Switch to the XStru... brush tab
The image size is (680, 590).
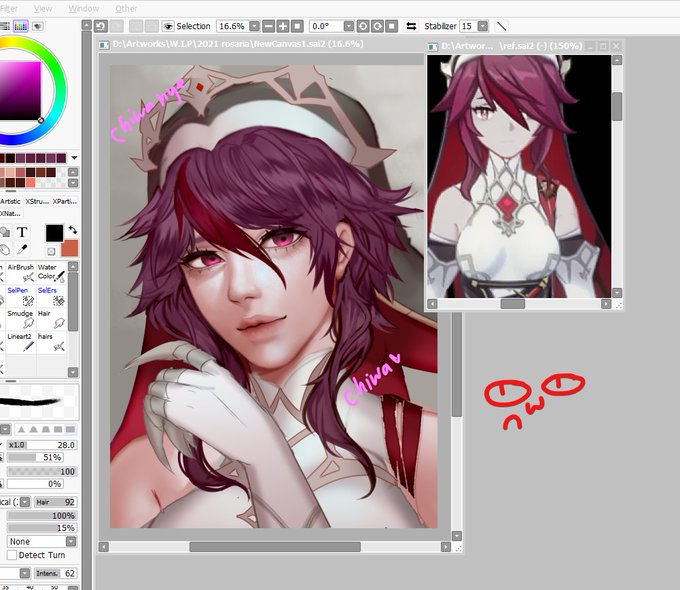pos(37,201)
